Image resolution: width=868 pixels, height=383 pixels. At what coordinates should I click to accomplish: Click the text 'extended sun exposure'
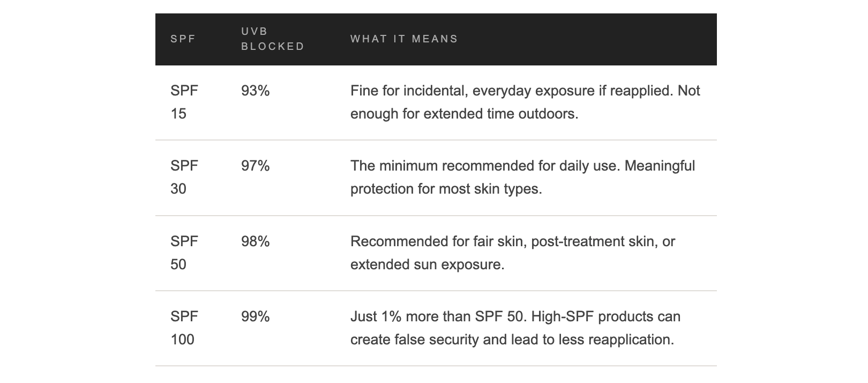click(x=428, y=265)
